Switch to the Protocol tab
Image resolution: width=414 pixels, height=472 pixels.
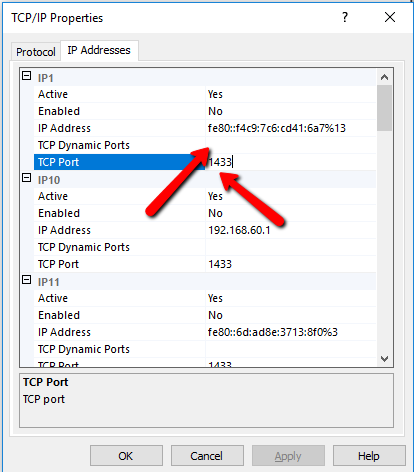pyautogui.click(x=36, y=52)
